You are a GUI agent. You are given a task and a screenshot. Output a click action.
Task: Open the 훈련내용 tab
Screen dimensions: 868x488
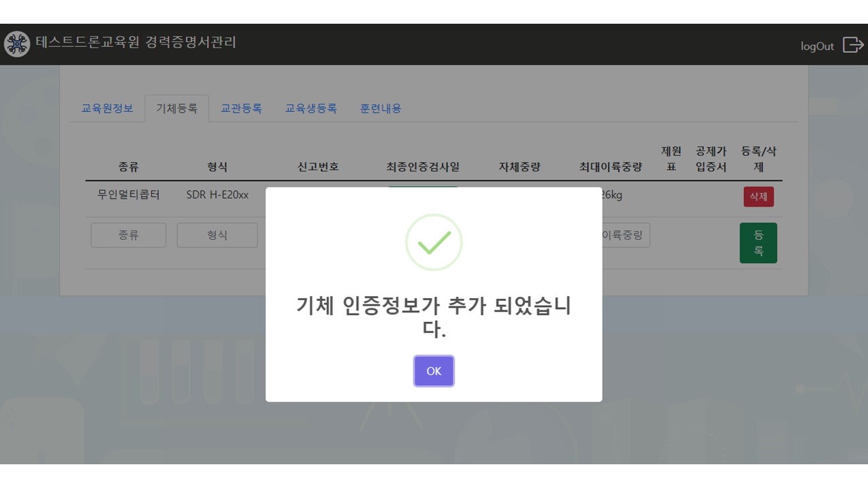(x=380, y=108)
